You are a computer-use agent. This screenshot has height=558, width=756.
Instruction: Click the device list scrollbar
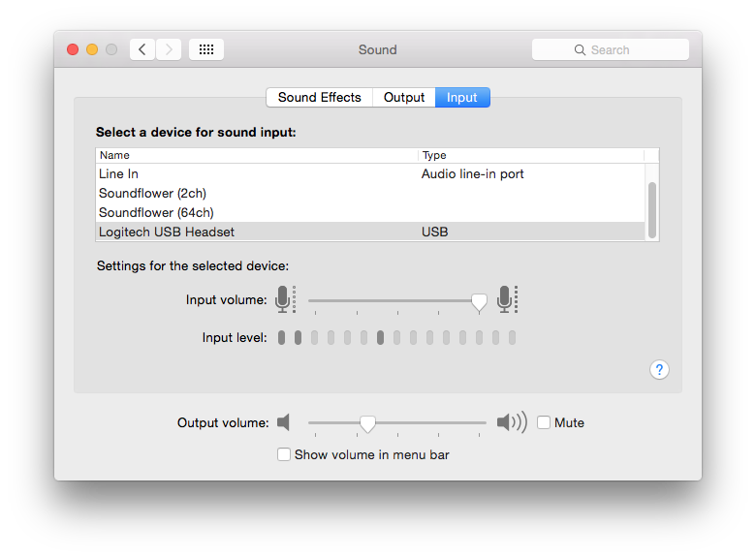[652, 210]
